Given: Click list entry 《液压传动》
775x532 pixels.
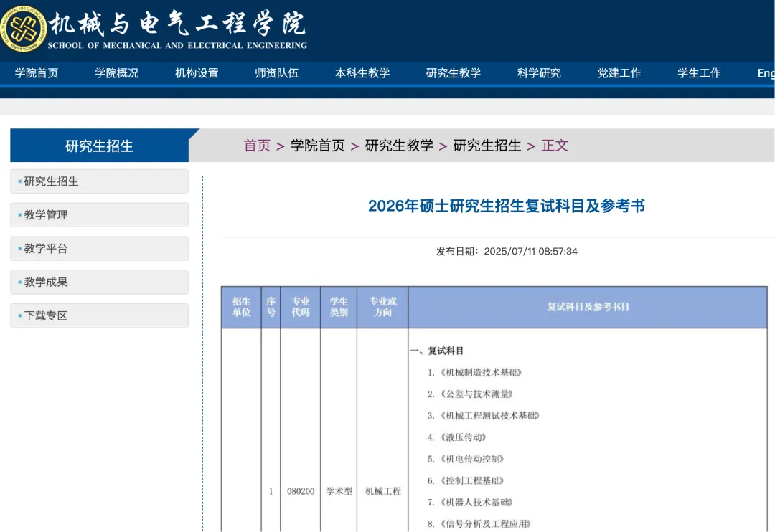Looking at the screenshot, I should click(463, 437).
